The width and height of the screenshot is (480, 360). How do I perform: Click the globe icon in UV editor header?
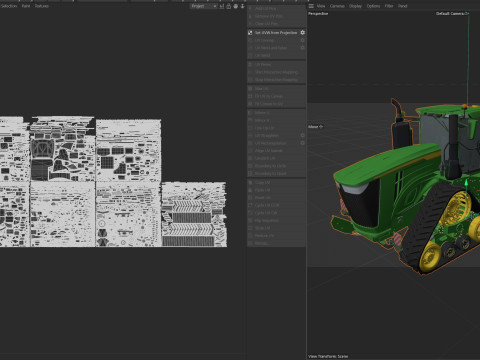tap(236, 6)
